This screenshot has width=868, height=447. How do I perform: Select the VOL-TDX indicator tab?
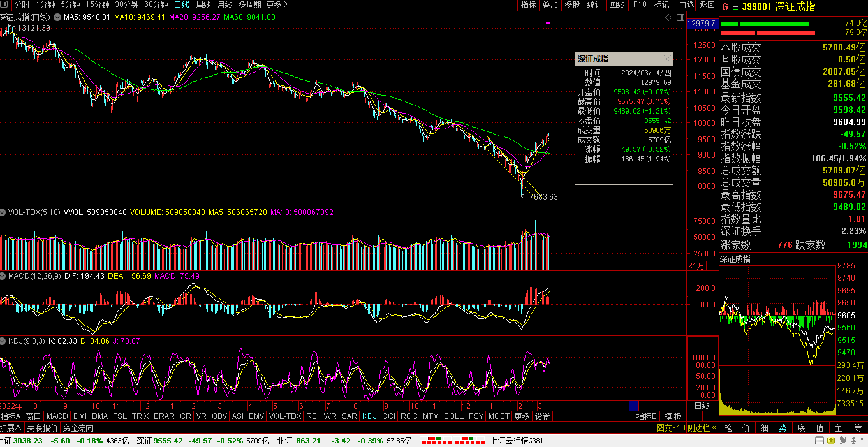pyautogui.click(x=285, y=416)
